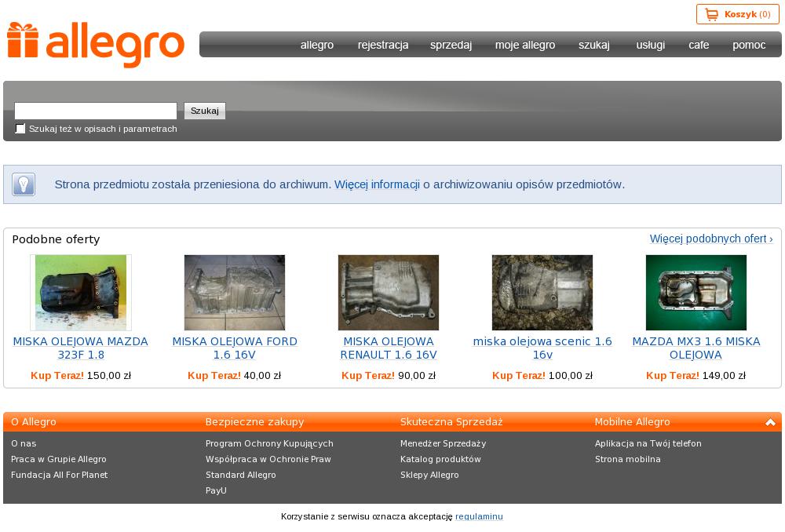Click Kup Teraz! 40,00 zł price

coord(234,375)
